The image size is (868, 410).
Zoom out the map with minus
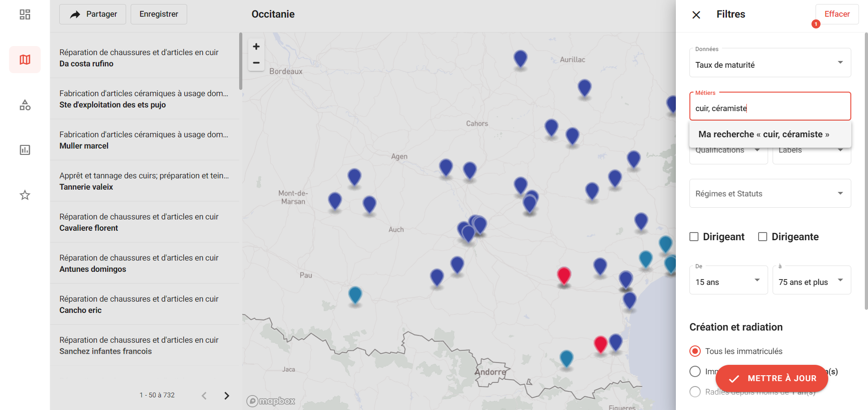[256, 63]
